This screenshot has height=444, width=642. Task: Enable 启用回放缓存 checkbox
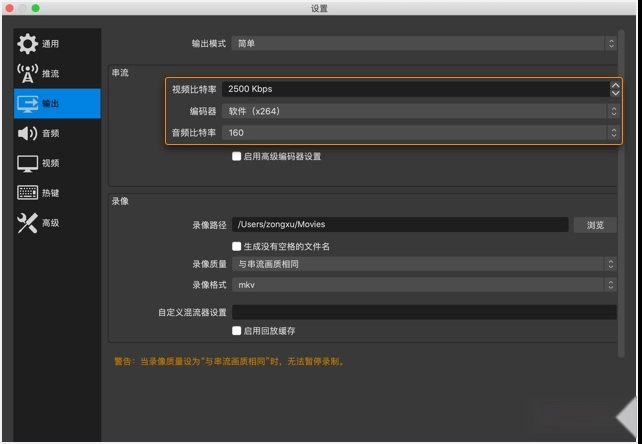click(236, 330)
